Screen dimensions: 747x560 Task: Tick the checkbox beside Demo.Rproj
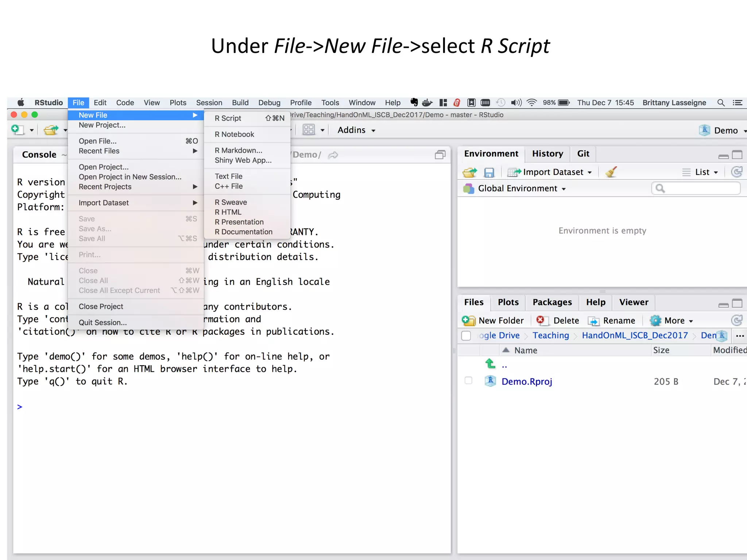click(x=468, y=381)
